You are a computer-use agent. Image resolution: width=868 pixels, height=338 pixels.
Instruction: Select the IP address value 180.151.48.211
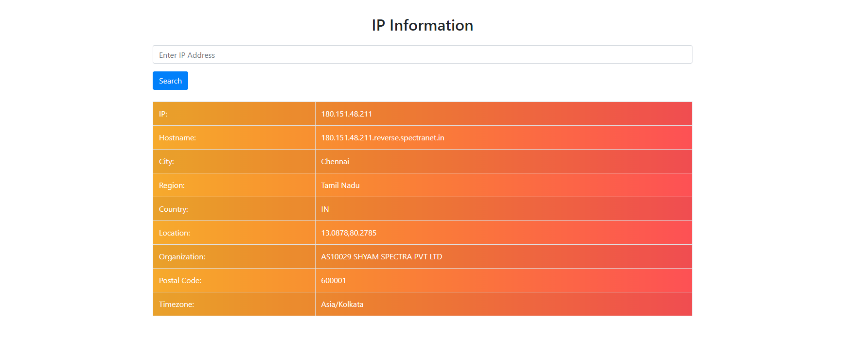346,114
